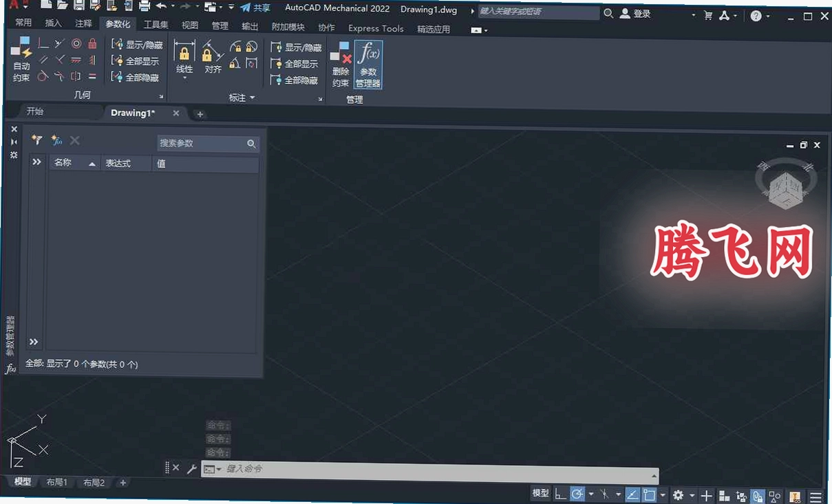Apply the fix (lock) geometric constraint
Viewport: 832px width, 504px height.
click(92, 43)
